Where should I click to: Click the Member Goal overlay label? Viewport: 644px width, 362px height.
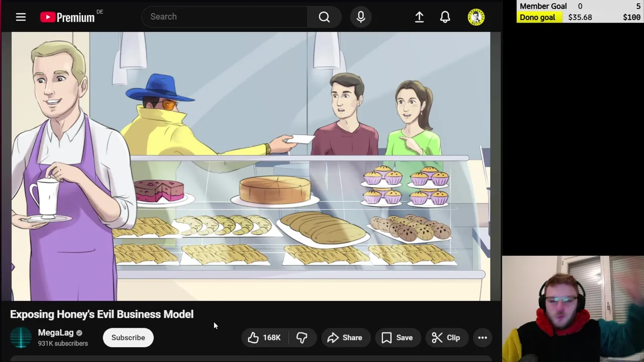(543, 6)
